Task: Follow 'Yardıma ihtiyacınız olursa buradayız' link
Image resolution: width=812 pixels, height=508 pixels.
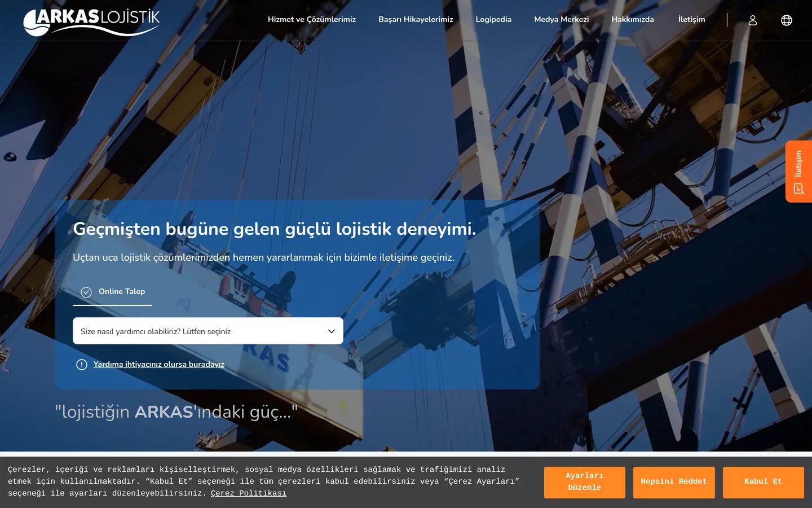Action: 159,365
